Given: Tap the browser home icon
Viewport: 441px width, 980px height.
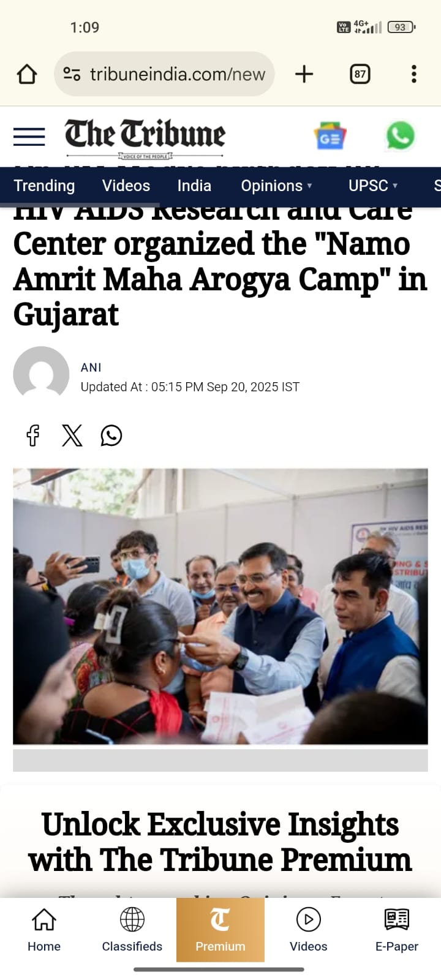Looking at the screenshot, I should pyautogui.click(x=26, y=74).
